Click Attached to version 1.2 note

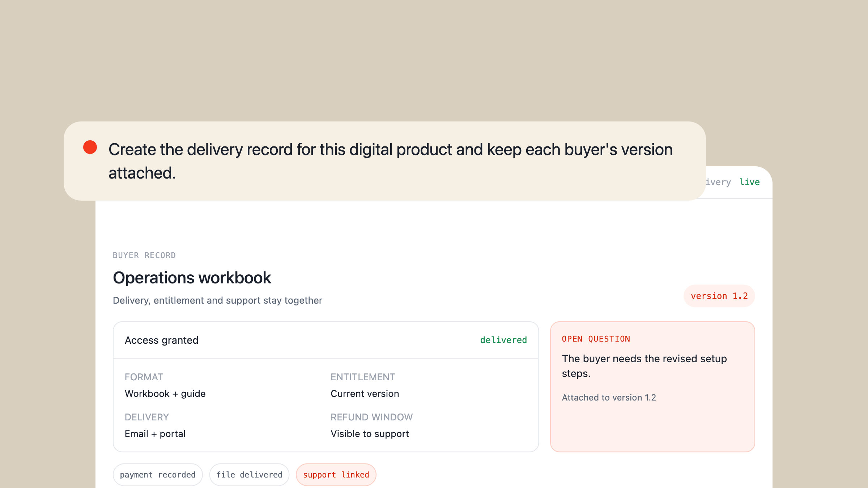click(x=609, y=398)
